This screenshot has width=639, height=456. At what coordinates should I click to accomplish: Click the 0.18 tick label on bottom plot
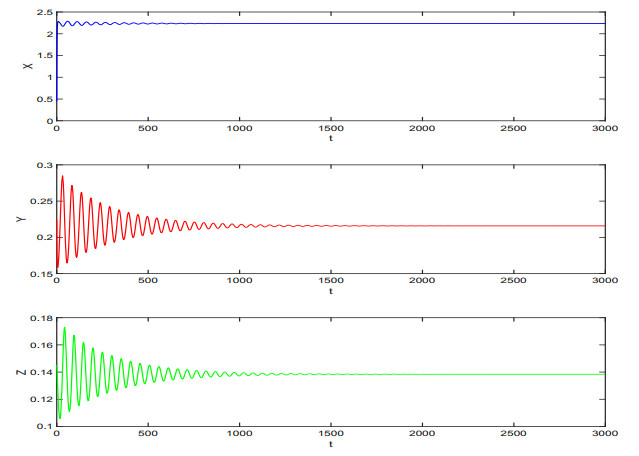(x=41, y=319)
